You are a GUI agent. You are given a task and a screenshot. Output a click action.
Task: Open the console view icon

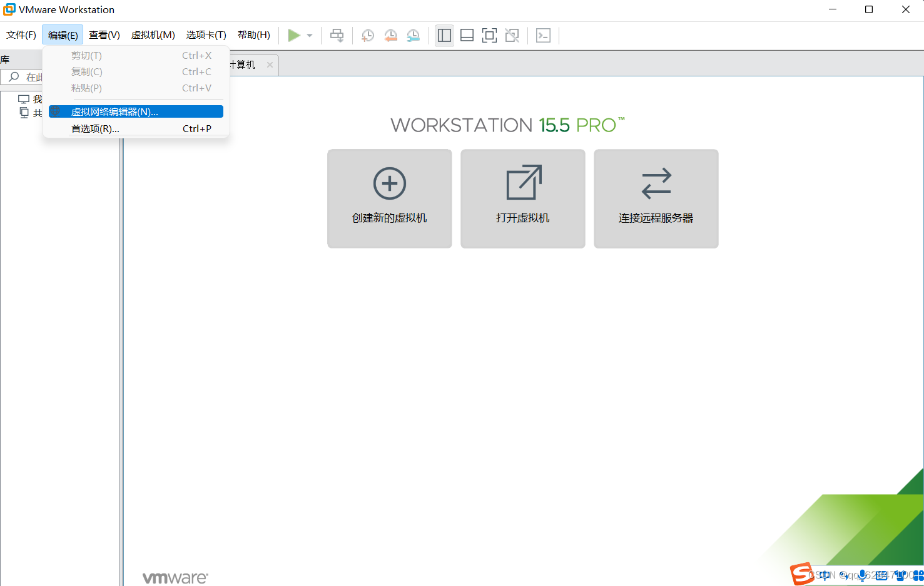[x=543, y=36]
